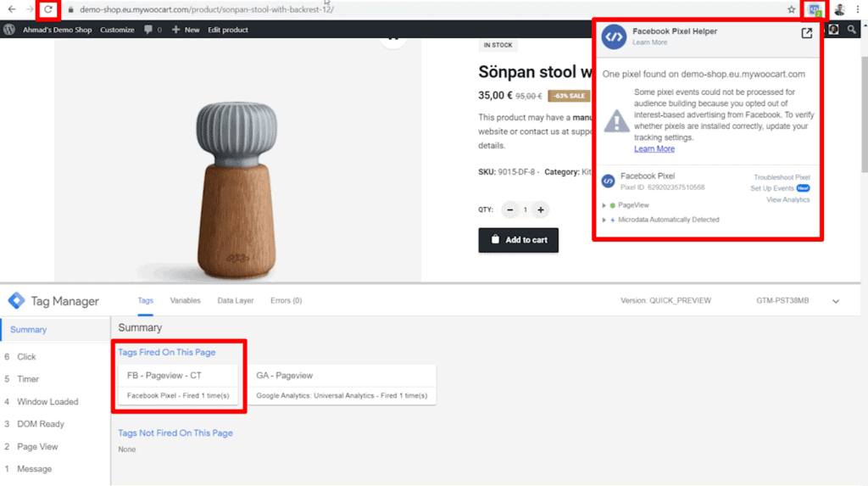
Task: Reload the page with refresh icon
Action: [48, 9]
